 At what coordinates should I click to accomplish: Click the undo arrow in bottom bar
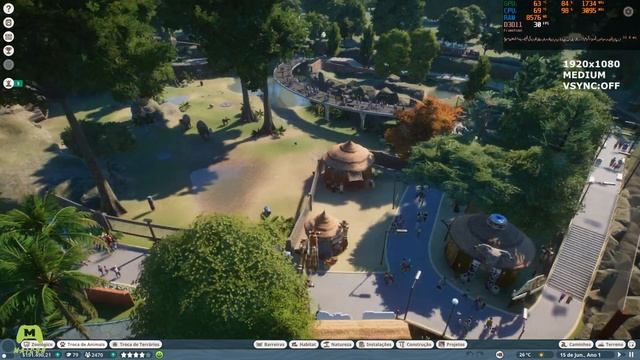point(470,355)
